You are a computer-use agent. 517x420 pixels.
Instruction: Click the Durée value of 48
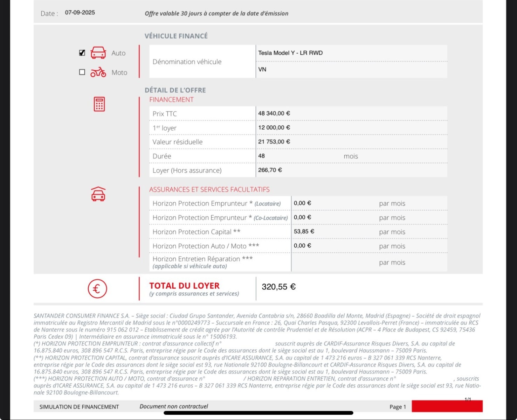(x=262, y=156)
